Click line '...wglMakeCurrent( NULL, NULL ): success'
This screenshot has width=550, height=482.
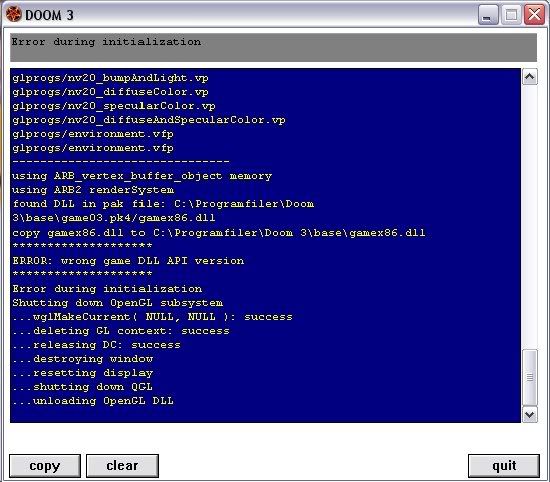tap(152, 317)
